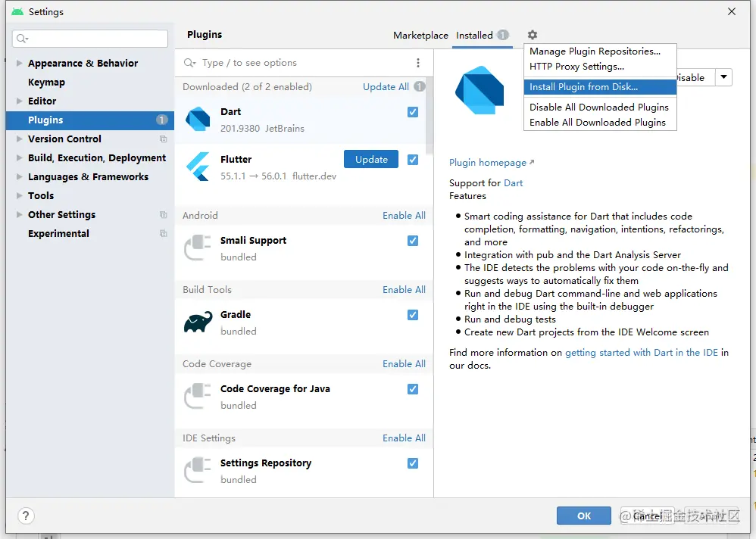
Task: Click the large Dart logo in details pane
Action: (480, 91)
